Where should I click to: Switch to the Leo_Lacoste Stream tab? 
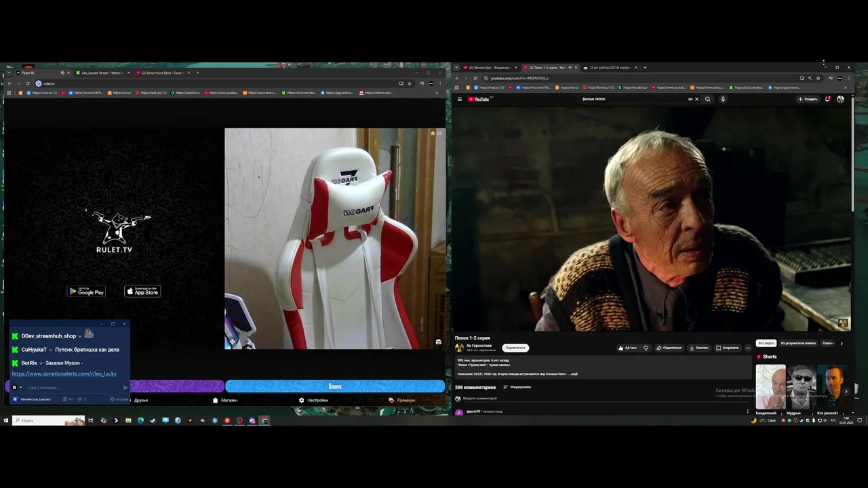102,73
